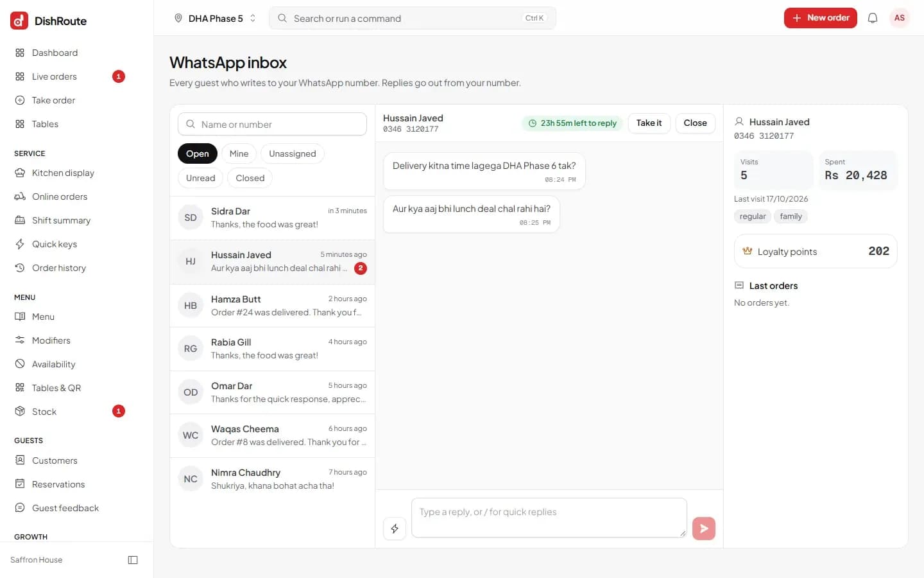This screenshot has width=924, height=578.
Task: Expand the DHA Phase 5 location selector
Action: [x=215, y=18]
